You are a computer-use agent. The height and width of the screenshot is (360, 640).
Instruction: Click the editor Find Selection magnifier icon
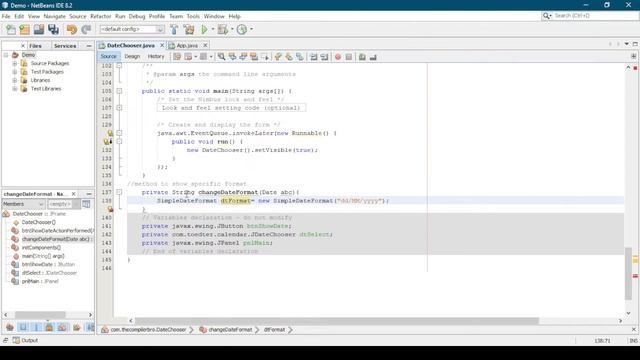221,57
